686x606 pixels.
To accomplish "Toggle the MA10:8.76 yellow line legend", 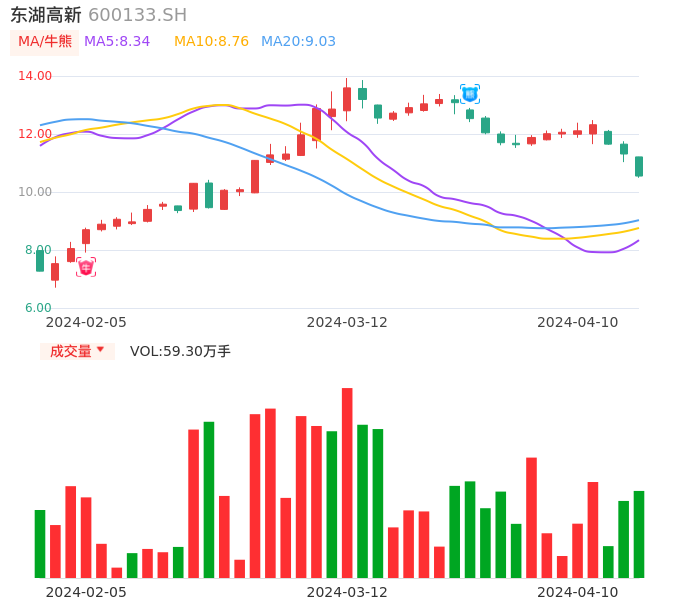I will (x=211, y=42).
